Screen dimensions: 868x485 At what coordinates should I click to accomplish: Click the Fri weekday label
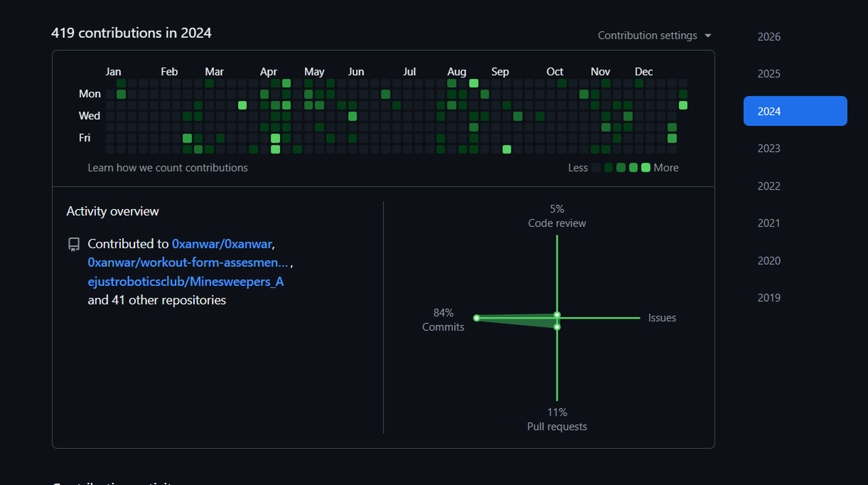[85, 138]
